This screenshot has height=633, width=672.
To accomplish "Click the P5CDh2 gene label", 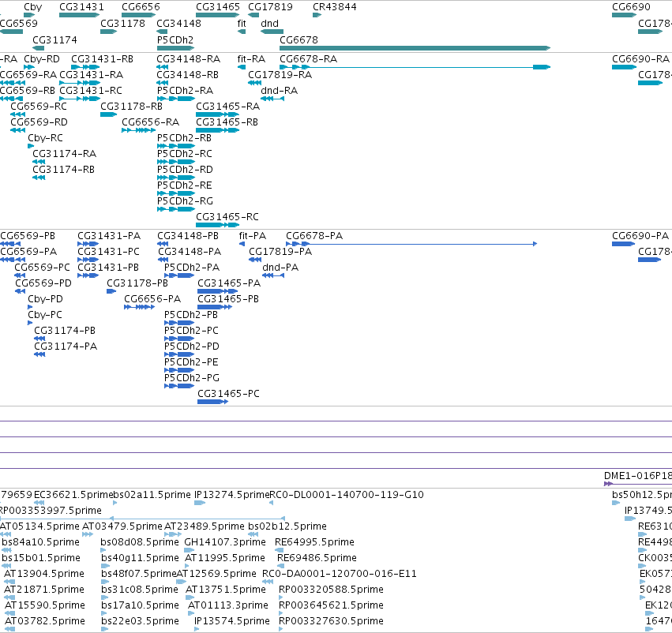I will 175,39.
